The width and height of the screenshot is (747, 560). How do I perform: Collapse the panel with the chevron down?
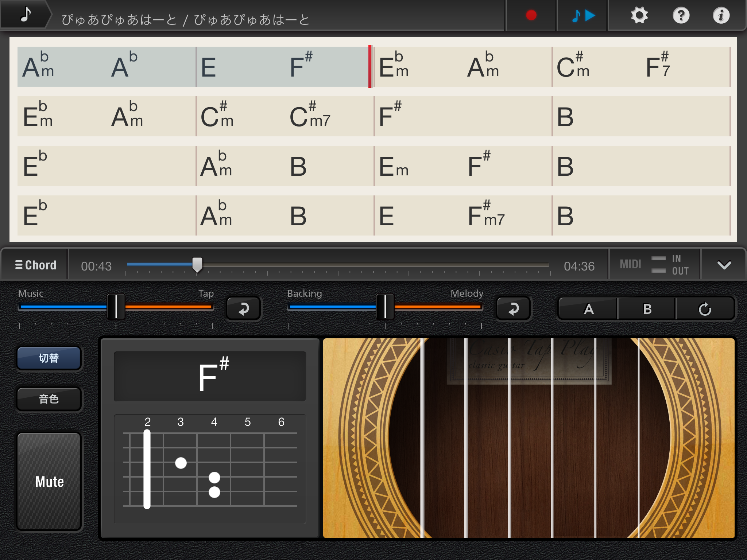tap(724, 265)
